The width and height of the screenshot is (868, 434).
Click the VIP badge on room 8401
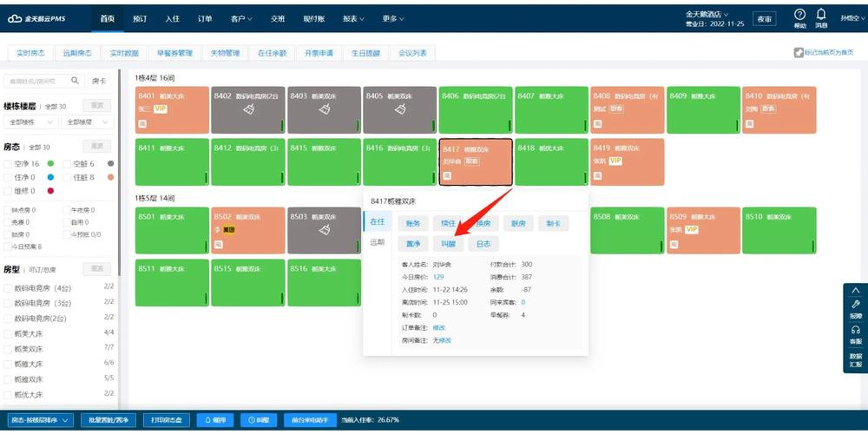[161, 109]
